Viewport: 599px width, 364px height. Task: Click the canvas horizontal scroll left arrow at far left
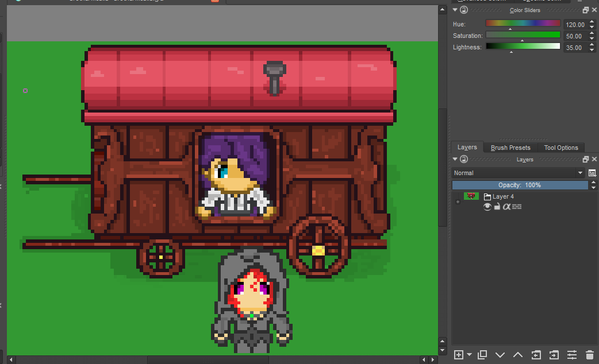point(11,359)
